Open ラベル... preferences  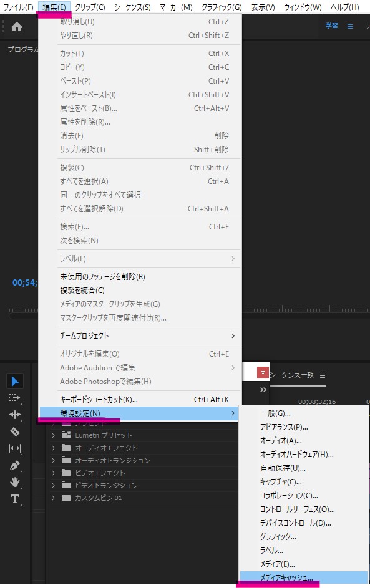click(304, 550)
